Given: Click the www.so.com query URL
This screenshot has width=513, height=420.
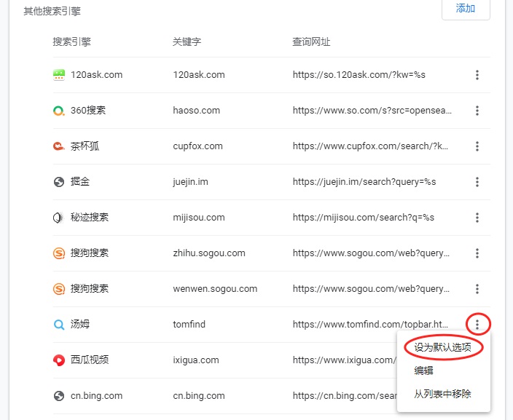Looking at the screenshot, I should (372, 111).
